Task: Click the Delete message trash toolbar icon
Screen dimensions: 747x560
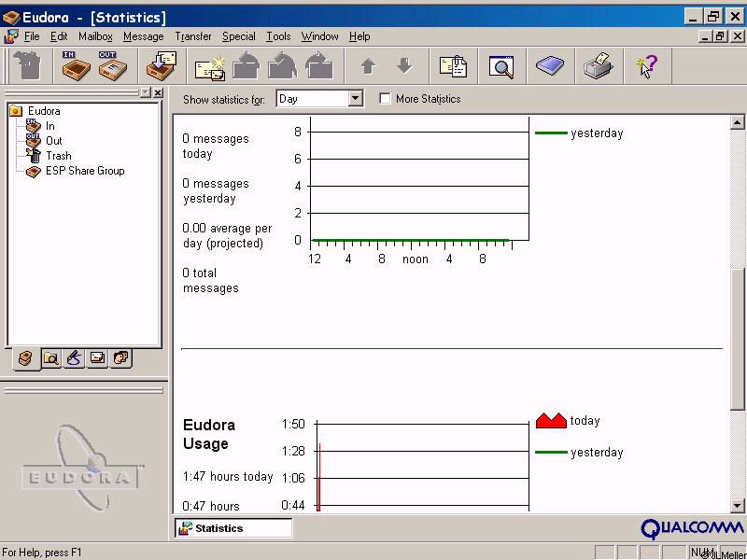Action: pos(27,65)
